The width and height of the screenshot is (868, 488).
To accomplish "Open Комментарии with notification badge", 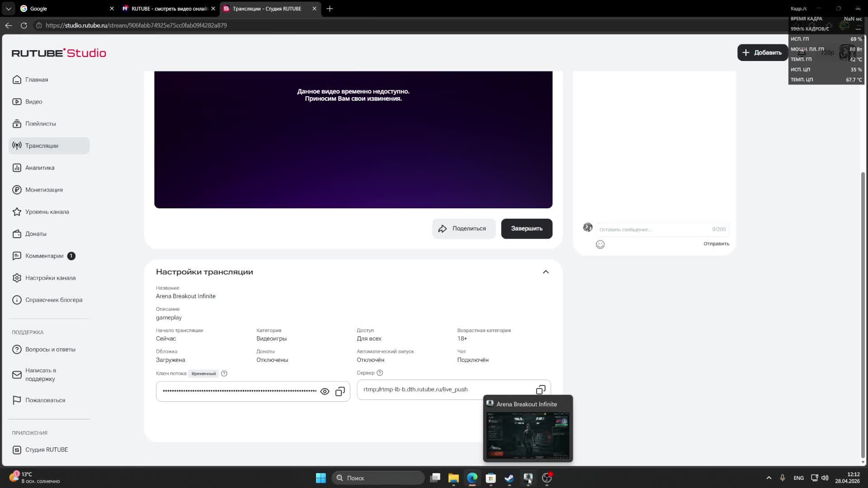I will click(x=44, y=256).
